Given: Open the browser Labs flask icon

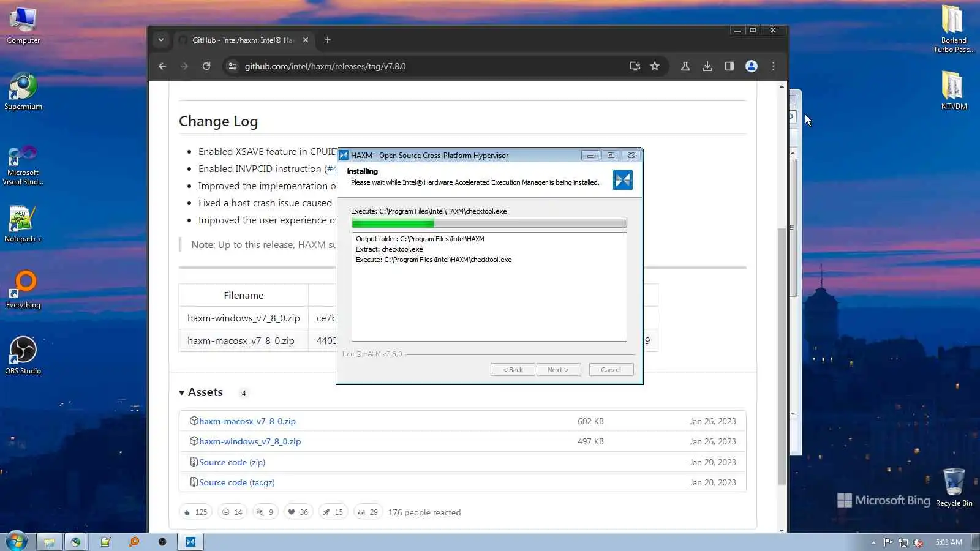Looking at the screenshot, I should (x=685, y=66).
